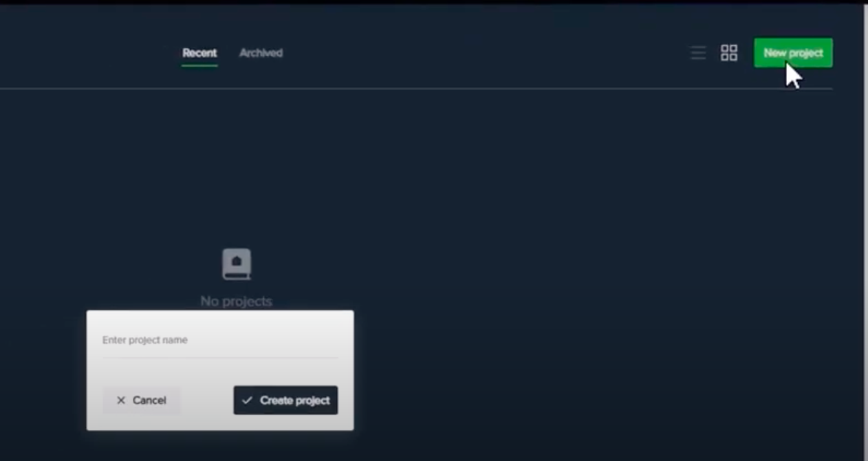Image resolution: width=868 pixels, height=461 pixels.
Task: Click the green New project button
Action: [793, 53]
